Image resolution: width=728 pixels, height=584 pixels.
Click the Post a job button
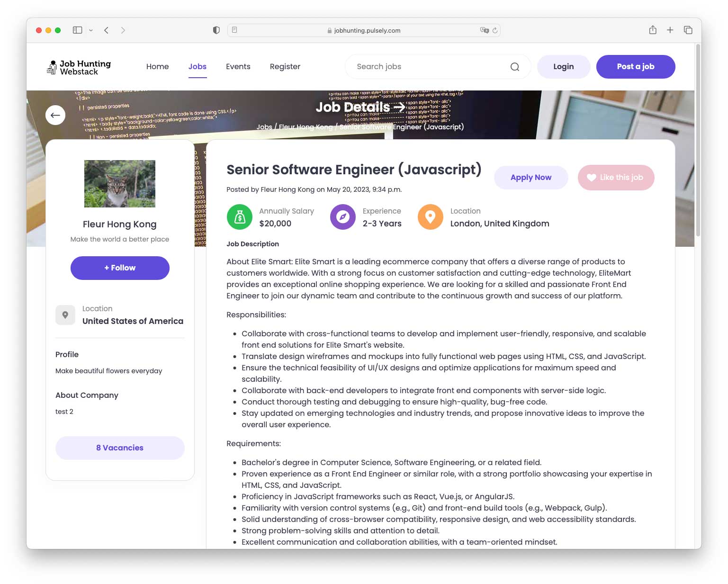[x=635, y=67]
